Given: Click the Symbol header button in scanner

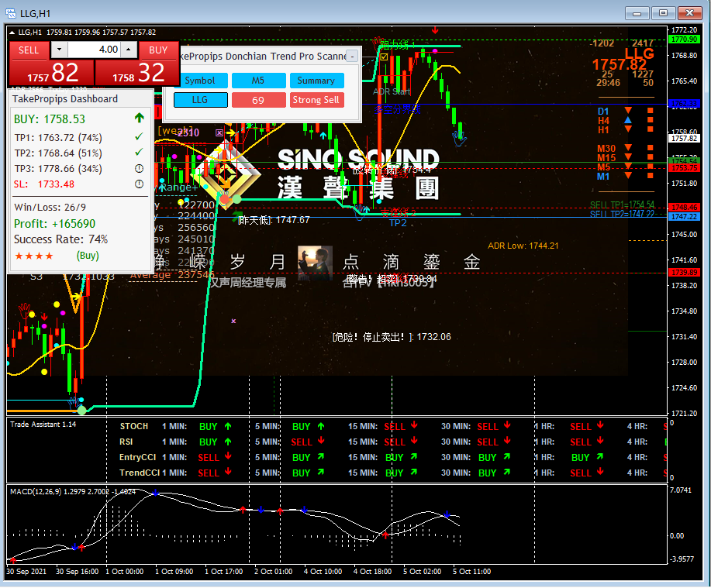Looking at the screenshot, I should coord(200,81).
